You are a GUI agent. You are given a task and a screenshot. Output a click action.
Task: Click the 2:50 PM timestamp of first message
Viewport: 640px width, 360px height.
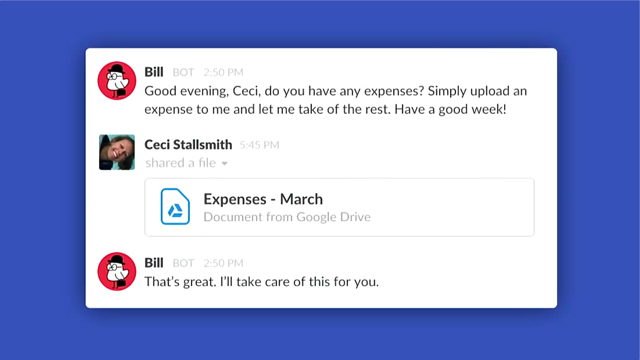pos(223,72)
